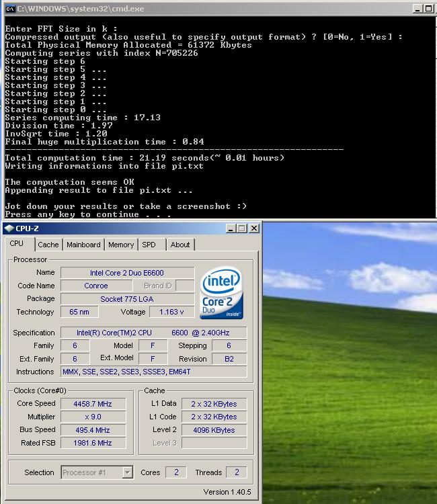Click the Code Name value Conroe
The image size is (437, 504).
(x=96, y=286)
